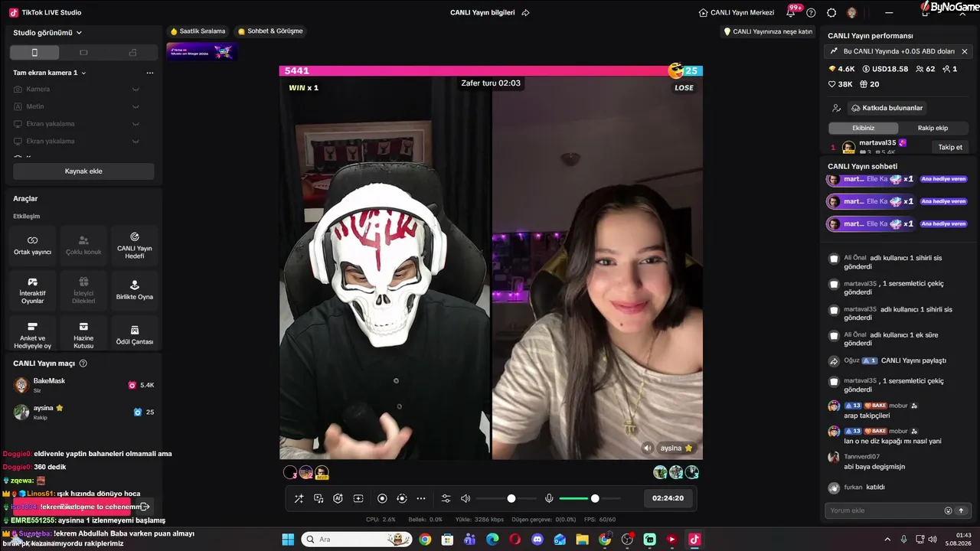Image resolution: width=980 pixels, height=551 pixels.
Task: Open Discord from the taskbar
Action: click(x=537, y=540)
